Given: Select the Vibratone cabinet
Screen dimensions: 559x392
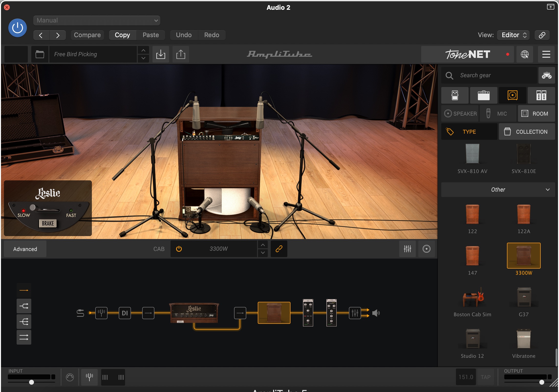Looking at the screenshot, I should (x=524, y=343).
